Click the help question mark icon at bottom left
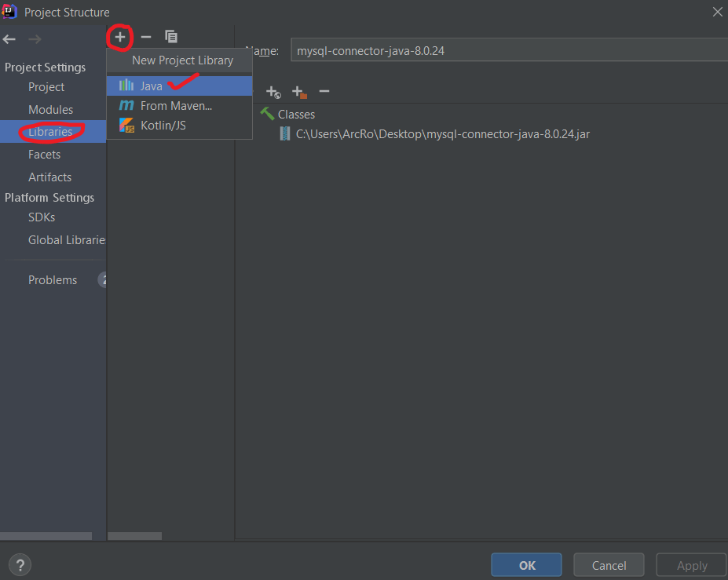The width and height of the screenshot is (728, 580). tap(20, 564)
